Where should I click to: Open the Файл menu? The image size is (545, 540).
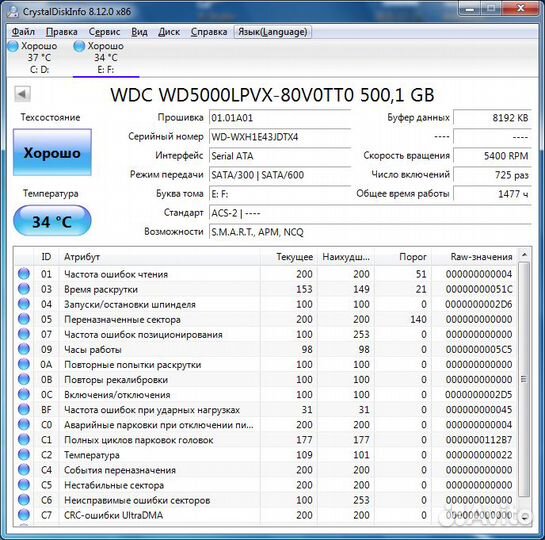pyautogui.click(x=23, y=32)
